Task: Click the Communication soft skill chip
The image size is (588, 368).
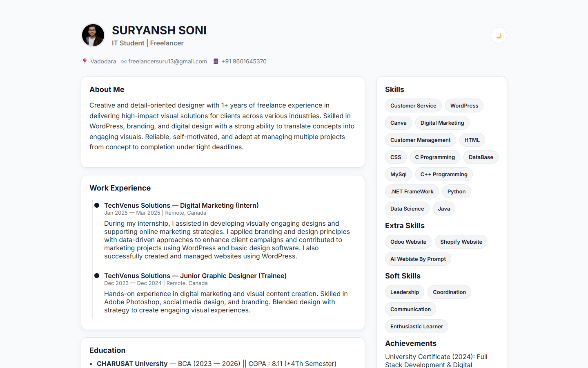Action: coord(410,309)
